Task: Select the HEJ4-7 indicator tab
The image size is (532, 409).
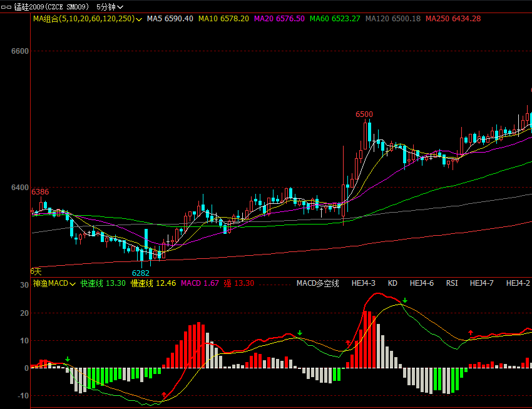Action: 482,283
